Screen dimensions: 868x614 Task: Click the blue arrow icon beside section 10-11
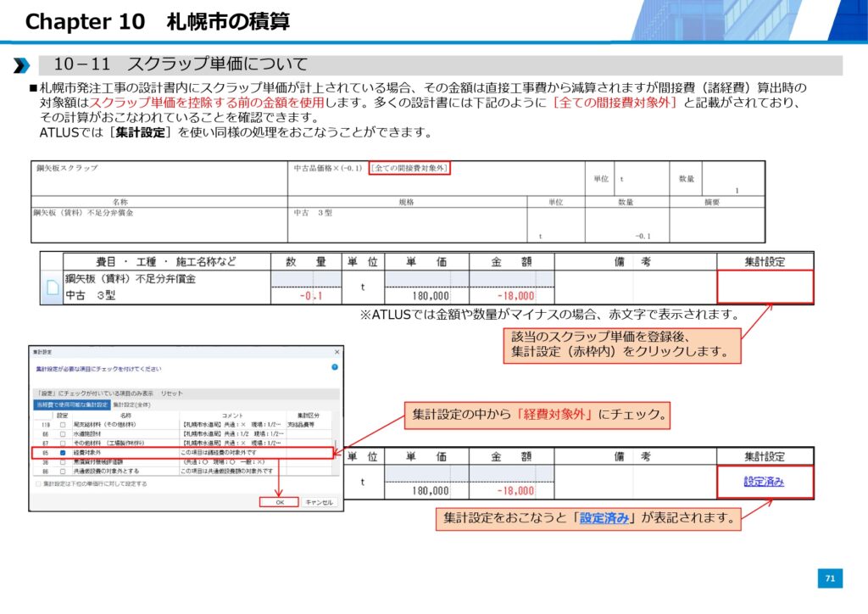click(21, 65)
